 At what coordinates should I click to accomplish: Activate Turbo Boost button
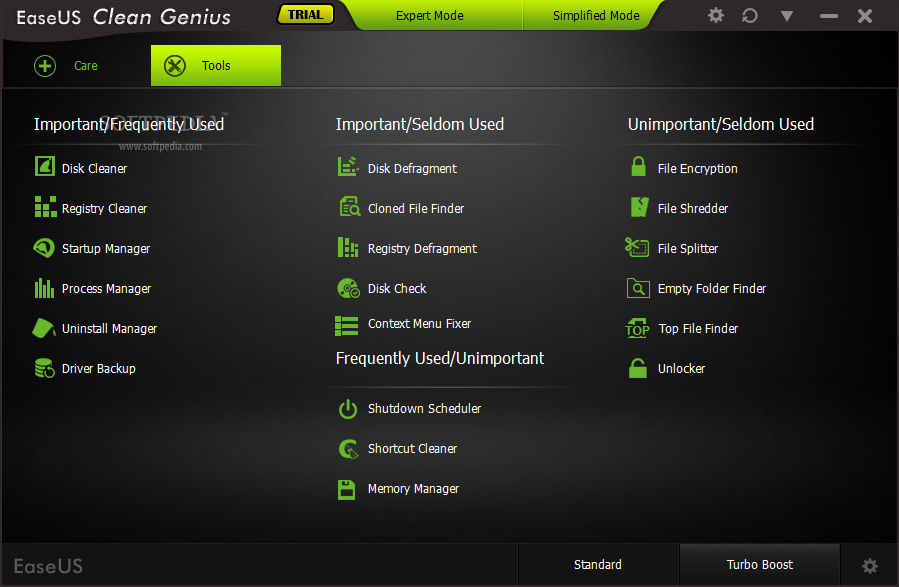760,565
